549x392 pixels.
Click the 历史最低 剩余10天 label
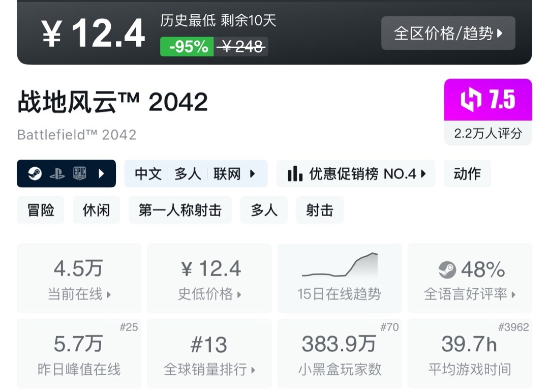(x=219, y=21)
